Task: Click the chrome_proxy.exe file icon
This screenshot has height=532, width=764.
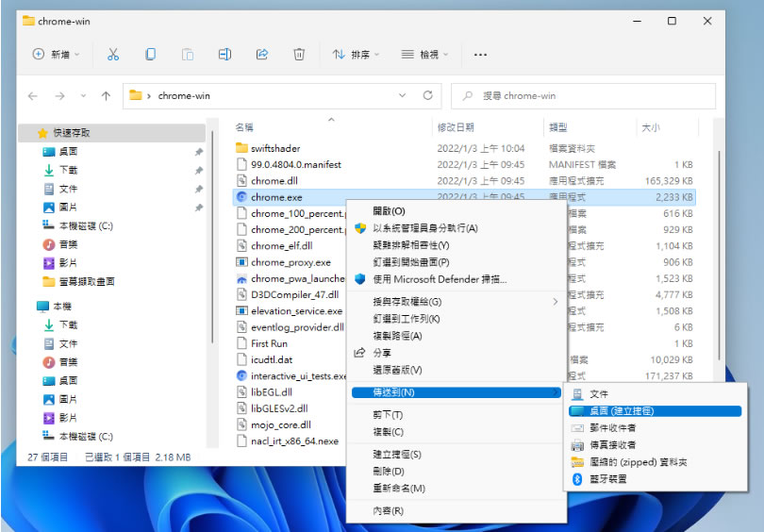Action: (241, 262)
